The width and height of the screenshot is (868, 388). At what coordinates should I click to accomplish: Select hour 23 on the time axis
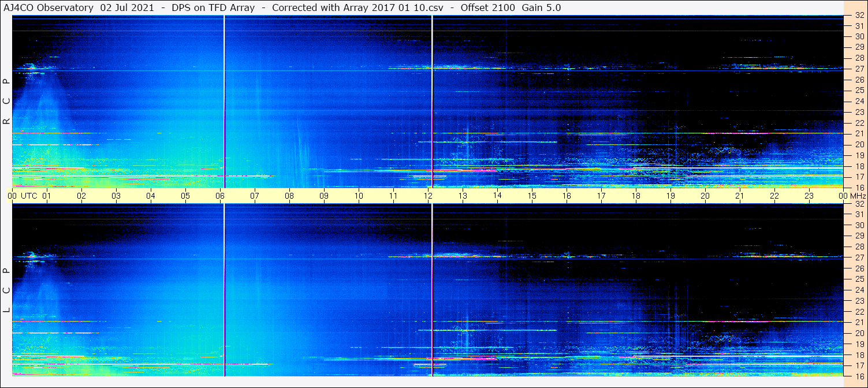click(809, 196)
